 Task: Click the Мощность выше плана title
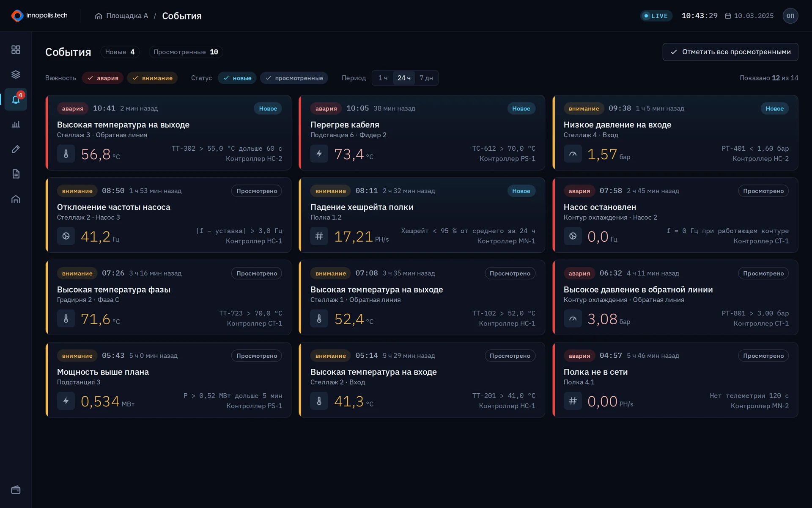(x=103, y=372)
